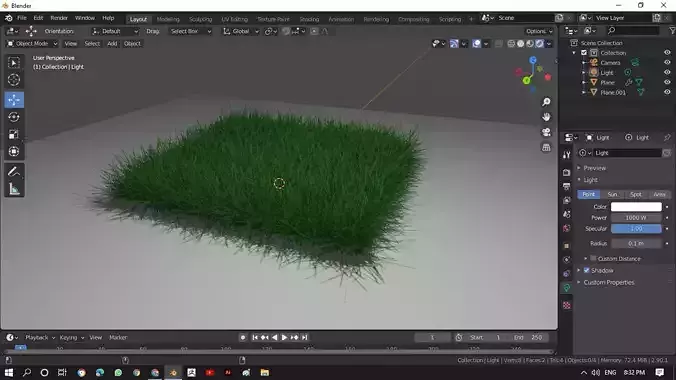Set light type to Spot
This screenshot has width=676, height=380.
(635, 195)
